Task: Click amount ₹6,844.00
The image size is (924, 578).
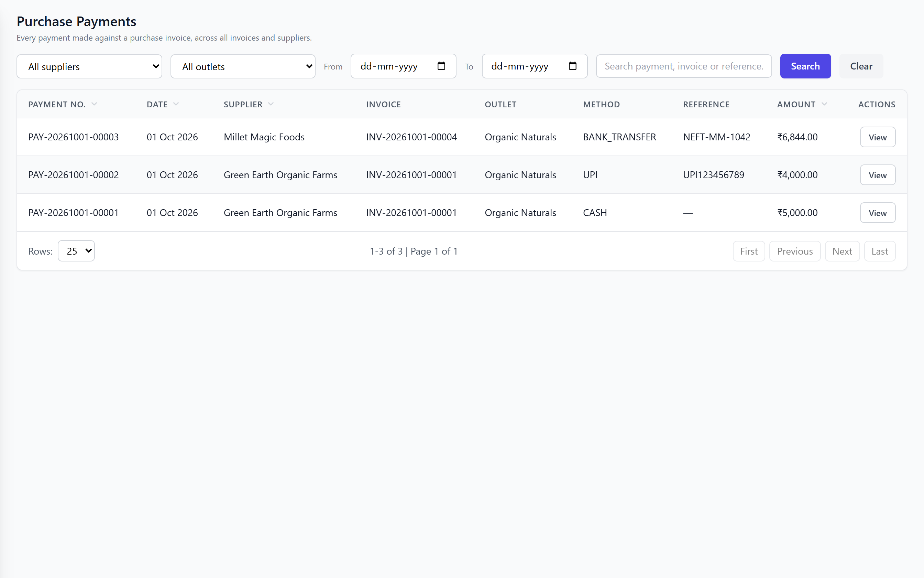Action: tap(797, 137)
